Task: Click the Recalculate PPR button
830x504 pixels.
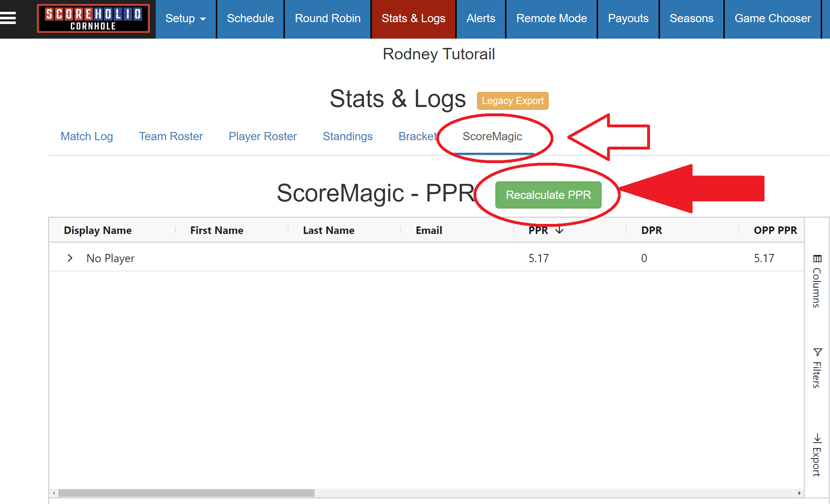Action: tap(548, 195)
